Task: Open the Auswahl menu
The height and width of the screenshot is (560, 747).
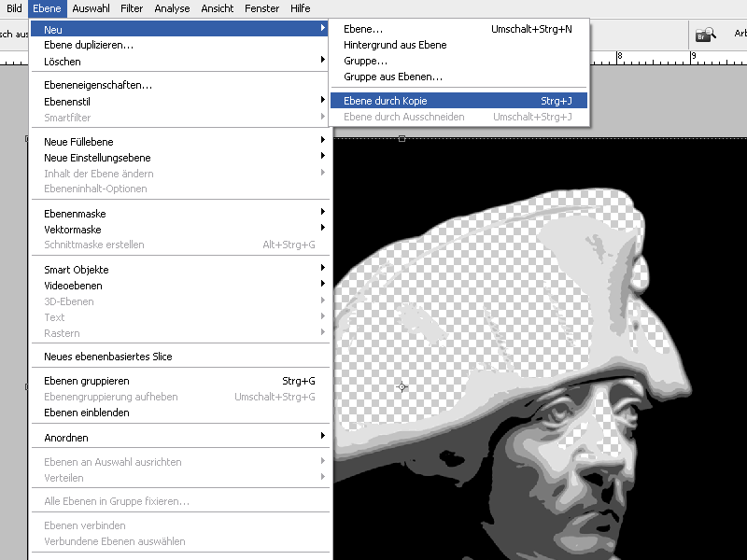Action: (x=91, y=8)
